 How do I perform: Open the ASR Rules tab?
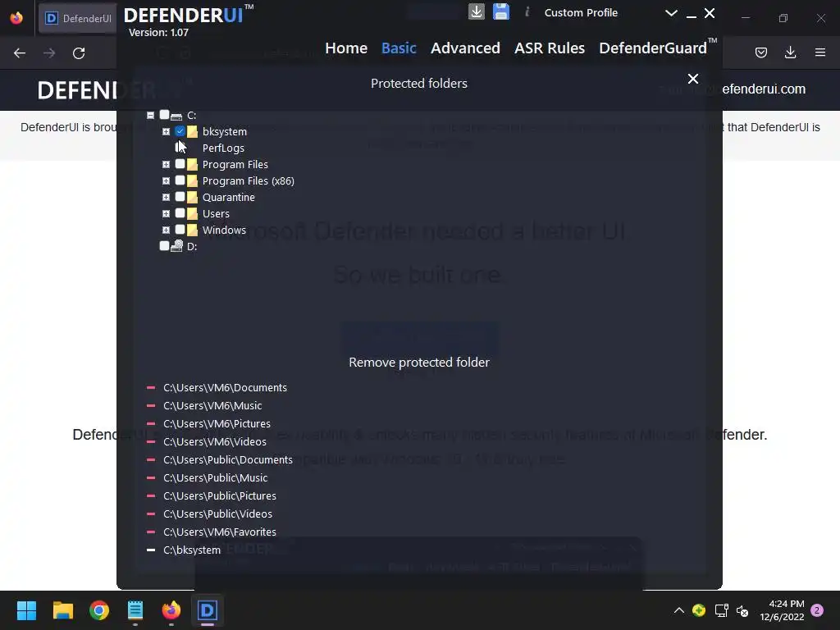tap(549, 48)
